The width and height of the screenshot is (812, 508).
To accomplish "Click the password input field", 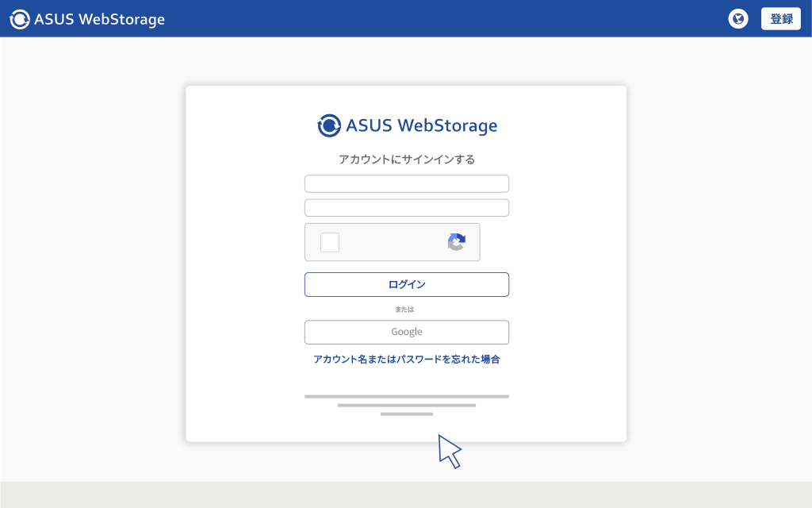I will [407, 207].
